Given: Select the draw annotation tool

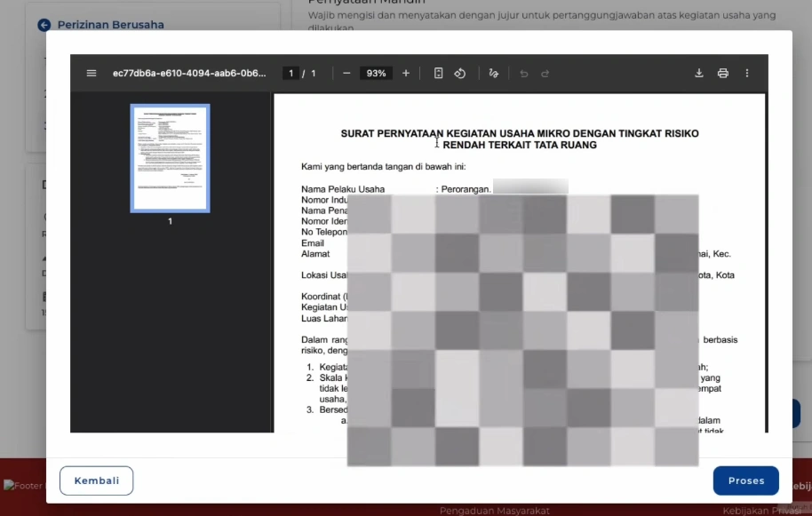Looking at the screenshot, I should point(493,74).
